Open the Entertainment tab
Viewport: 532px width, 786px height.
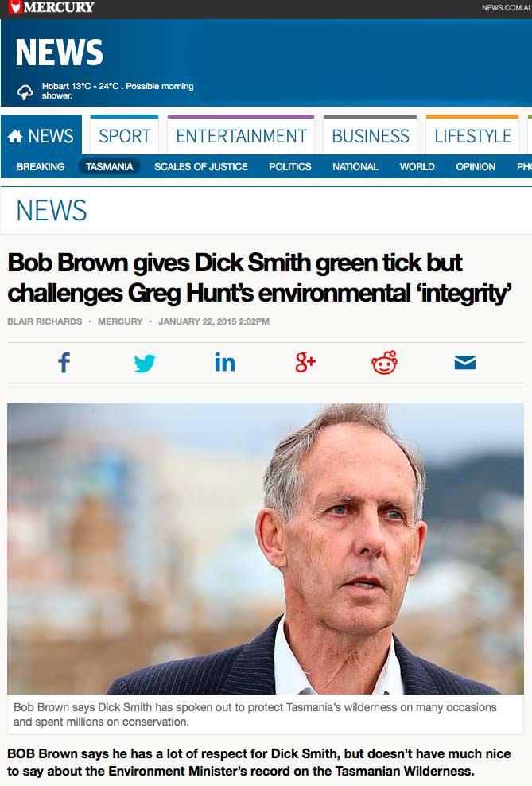pyautogui.click(x=241, y=136)
